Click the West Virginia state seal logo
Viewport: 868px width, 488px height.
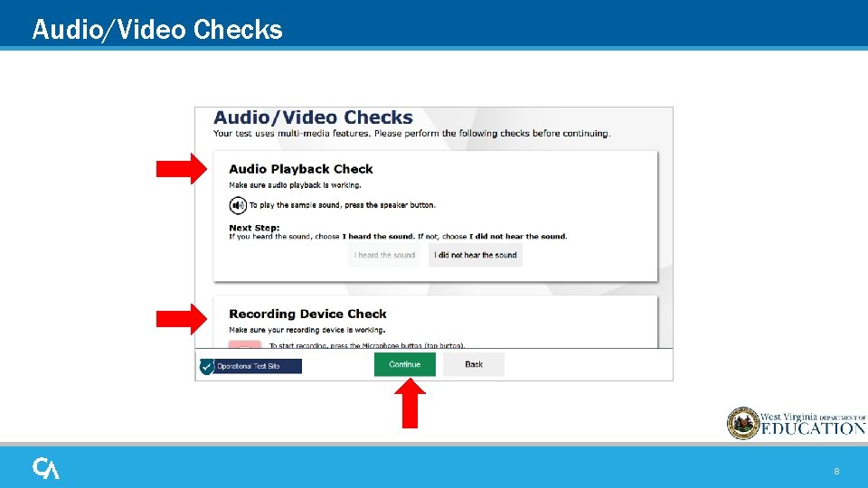pyautogui.click(x=743, y=423)
